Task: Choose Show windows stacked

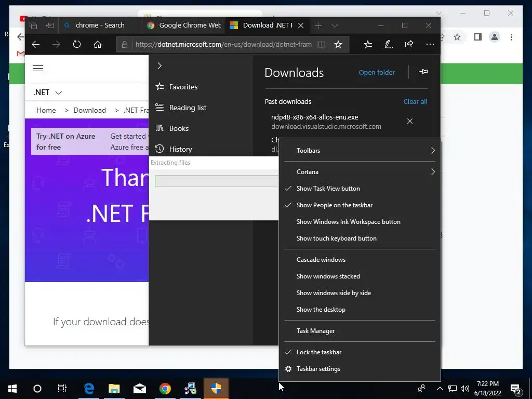Action: click(x=360, y=276)
